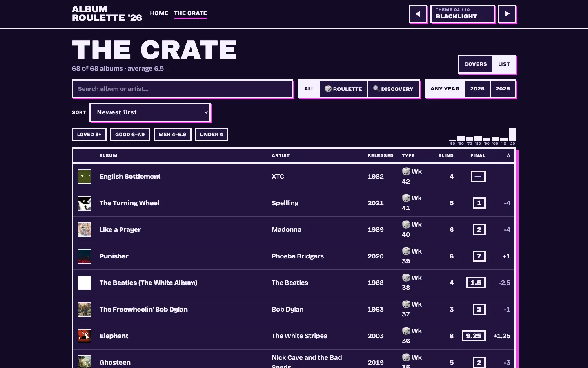The height and width of the screenshot is (368, 588).
Task: Apply the Meh 4–5.9 rating filter
Action: [x=172, y=135]
